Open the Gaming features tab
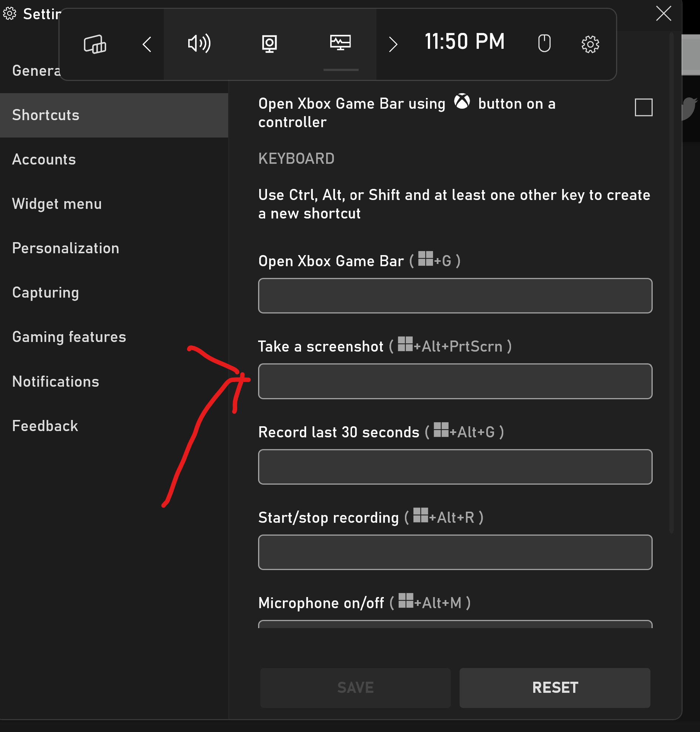 click(x=114, y=337)
